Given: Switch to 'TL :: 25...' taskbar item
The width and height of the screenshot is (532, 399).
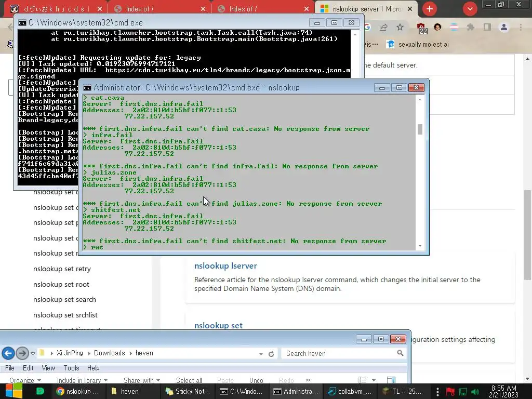Looking at the screenshot, I should pyautogui.click(x=403, y=391).
